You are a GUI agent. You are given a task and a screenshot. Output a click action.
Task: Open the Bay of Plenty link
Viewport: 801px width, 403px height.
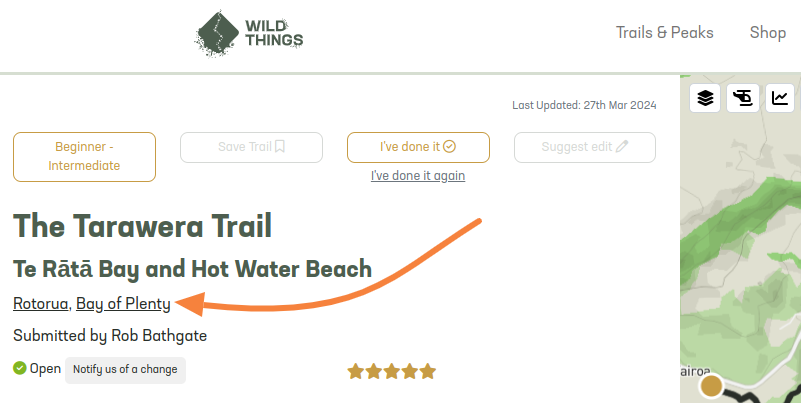coord(123,304)
